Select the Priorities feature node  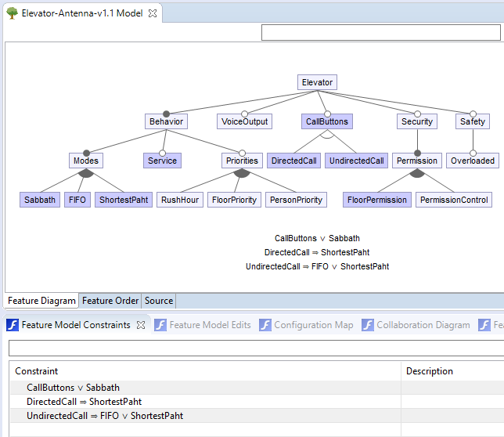242,161
